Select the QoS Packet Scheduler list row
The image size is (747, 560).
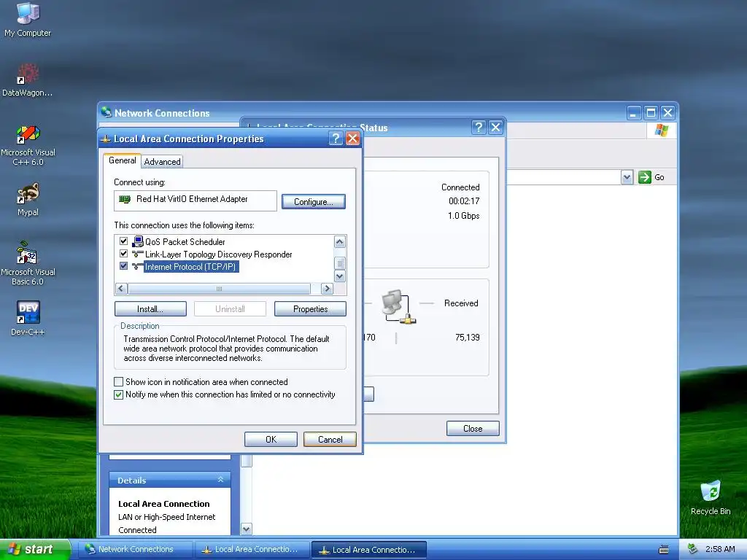(x=185, y=242)
